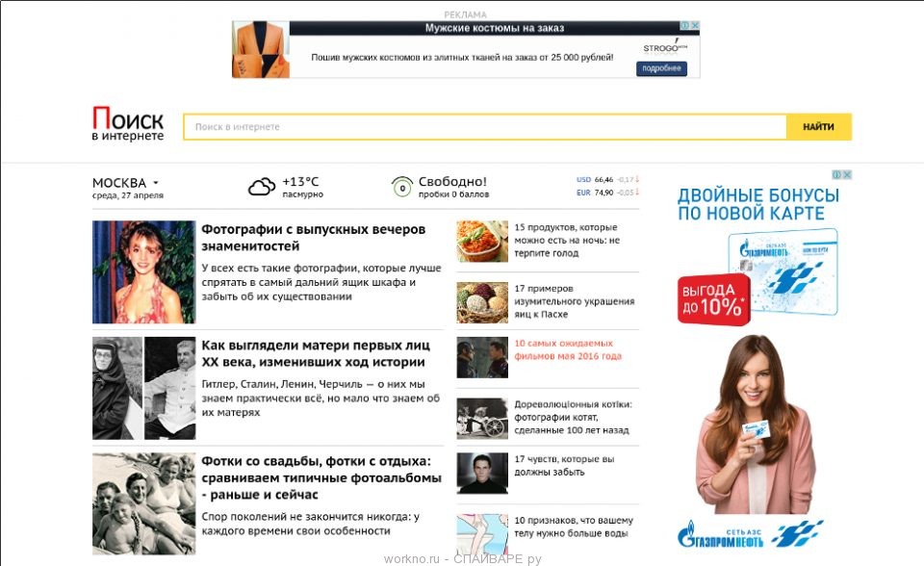Open article on mothers of world leaders
924x566 pixels.
coord(313,353)
